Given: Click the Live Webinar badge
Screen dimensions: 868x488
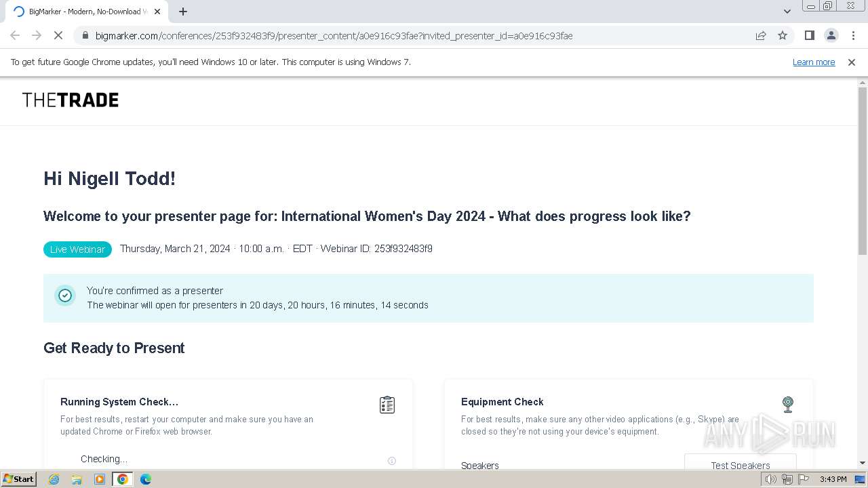Looking at the screenshot, I should 77,249.
